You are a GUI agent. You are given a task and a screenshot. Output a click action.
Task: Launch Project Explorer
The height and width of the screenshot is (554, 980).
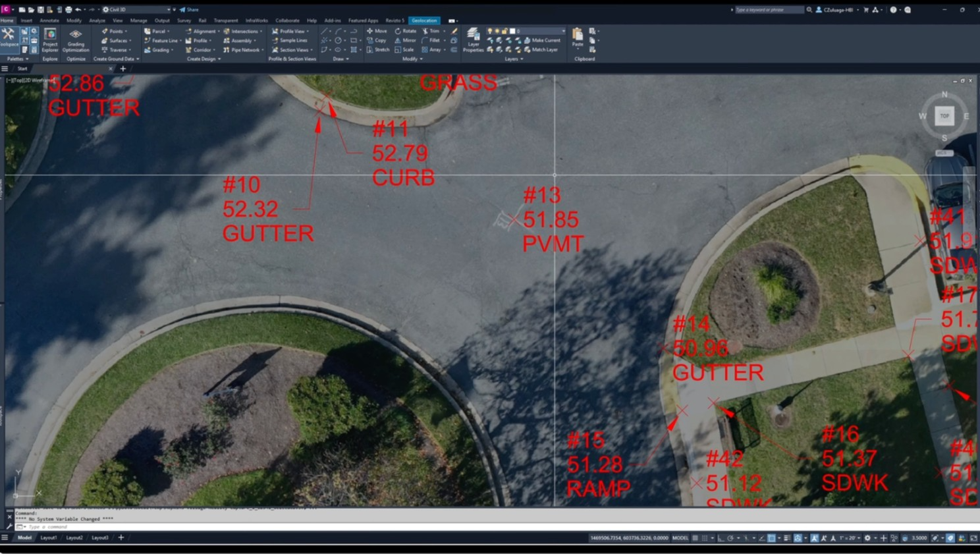pyautogui.click(x=50, y=40)
